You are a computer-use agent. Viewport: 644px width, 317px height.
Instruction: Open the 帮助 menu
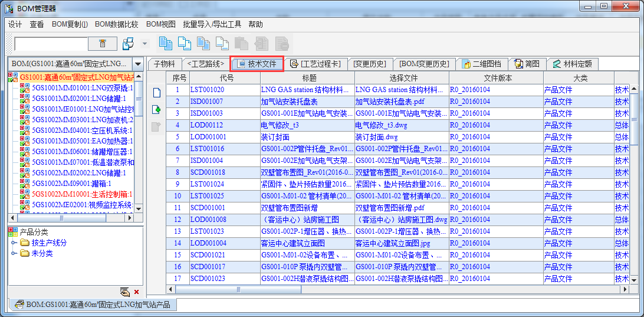point(255,24)
